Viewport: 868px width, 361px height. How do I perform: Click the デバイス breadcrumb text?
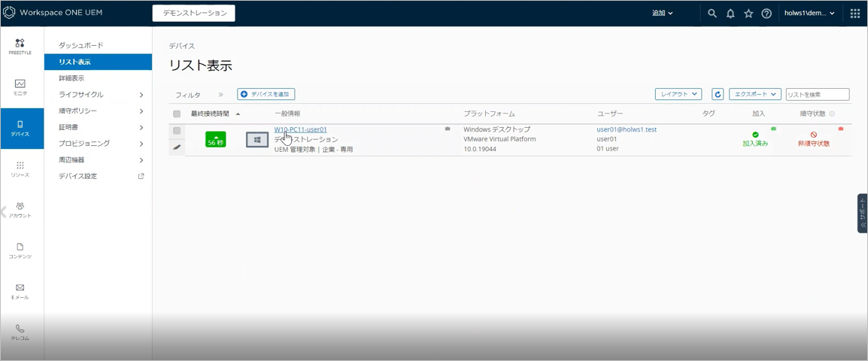pyautogui.click(x=182, y=46)
